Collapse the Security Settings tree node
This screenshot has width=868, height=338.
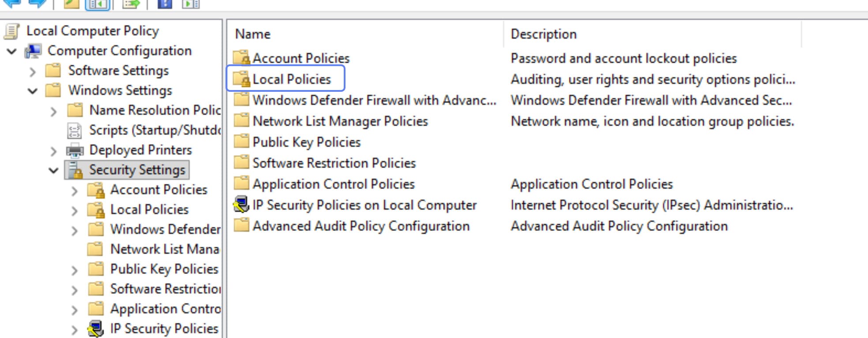point(53,170)
